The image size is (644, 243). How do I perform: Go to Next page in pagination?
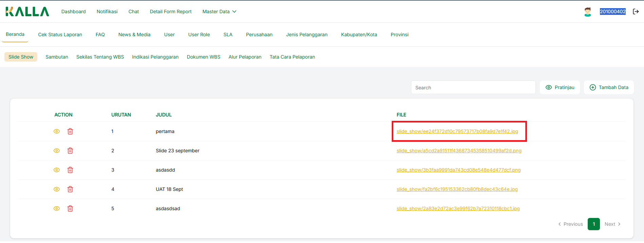coord(612,224)
